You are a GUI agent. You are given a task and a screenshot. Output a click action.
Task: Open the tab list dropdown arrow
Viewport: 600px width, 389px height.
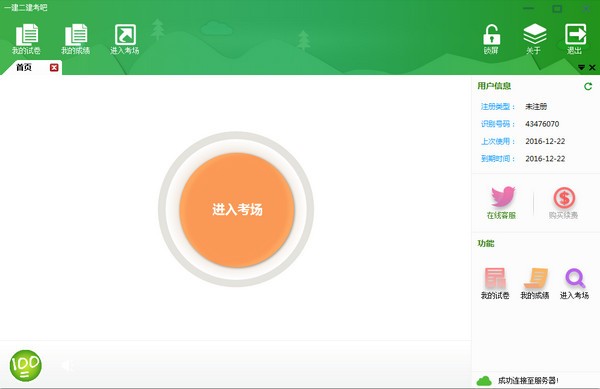pyautogui.click(x=581, y=68)
